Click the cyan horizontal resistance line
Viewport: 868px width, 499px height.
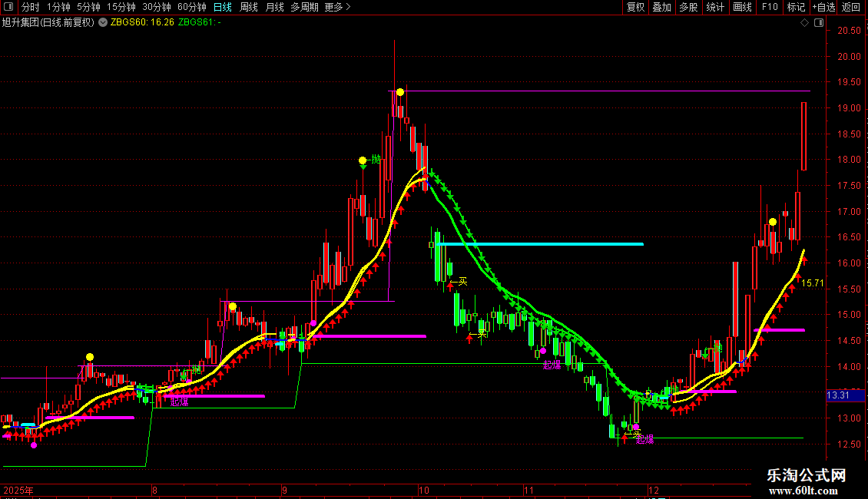pos(540,244)
